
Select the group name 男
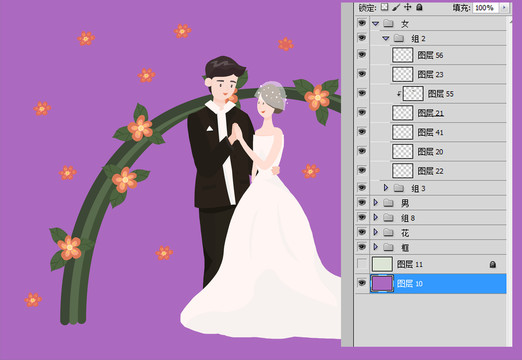click(405, 203)
